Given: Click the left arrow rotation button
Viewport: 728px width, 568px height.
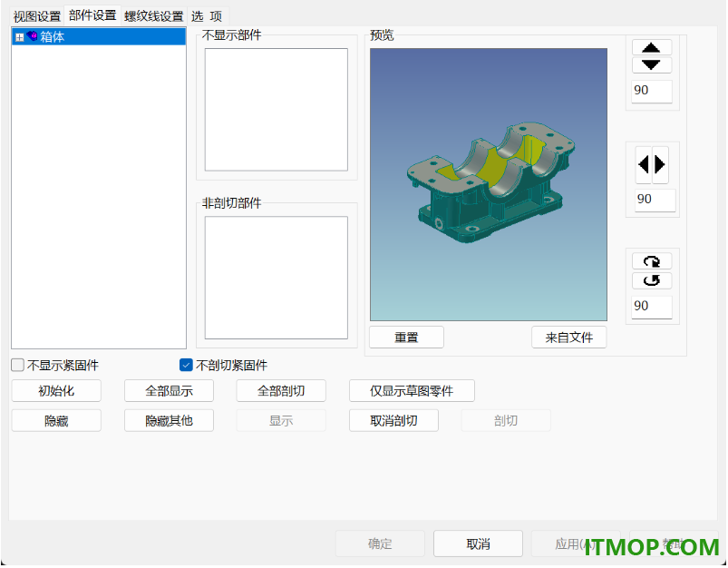Looking at the screenshot, I should [644, 164].
